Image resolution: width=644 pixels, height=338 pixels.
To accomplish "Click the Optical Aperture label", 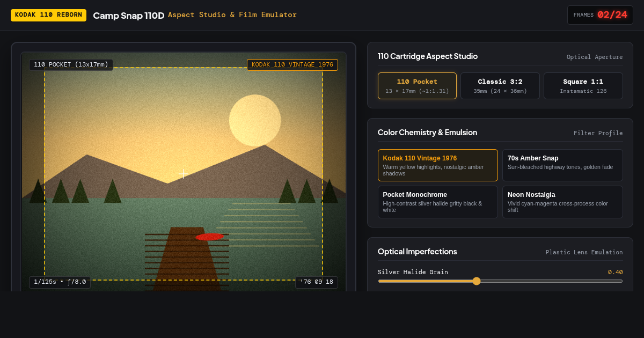I will (595, 57).
